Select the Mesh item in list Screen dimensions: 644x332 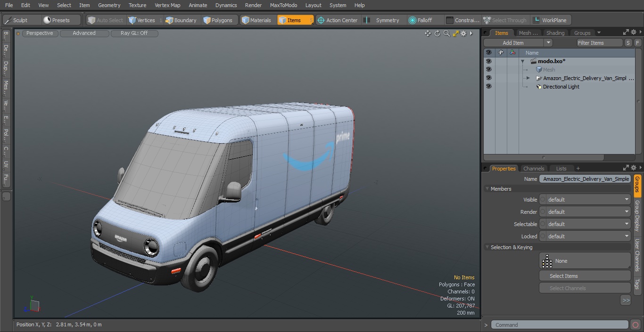click(x=549, y=70)
